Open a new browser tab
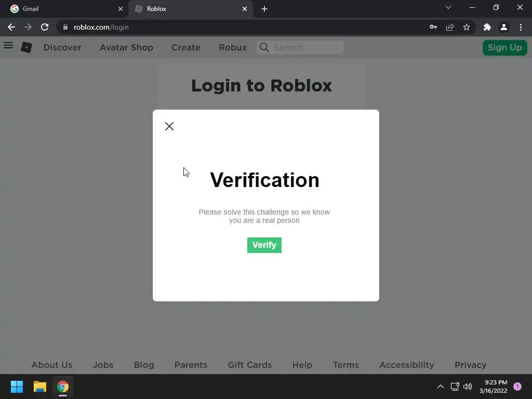Viewport: 532px width, 399px height. pos(264,9)
